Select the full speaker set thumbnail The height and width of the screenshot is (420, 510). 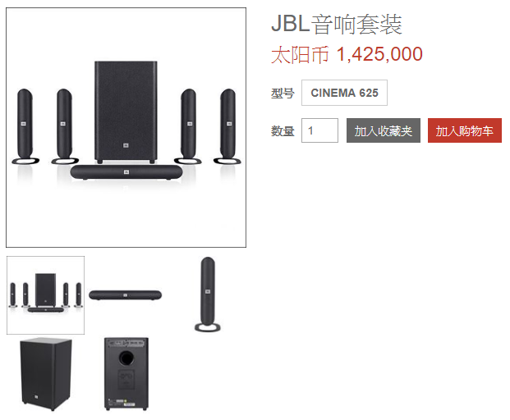click(x=45, y=295)
